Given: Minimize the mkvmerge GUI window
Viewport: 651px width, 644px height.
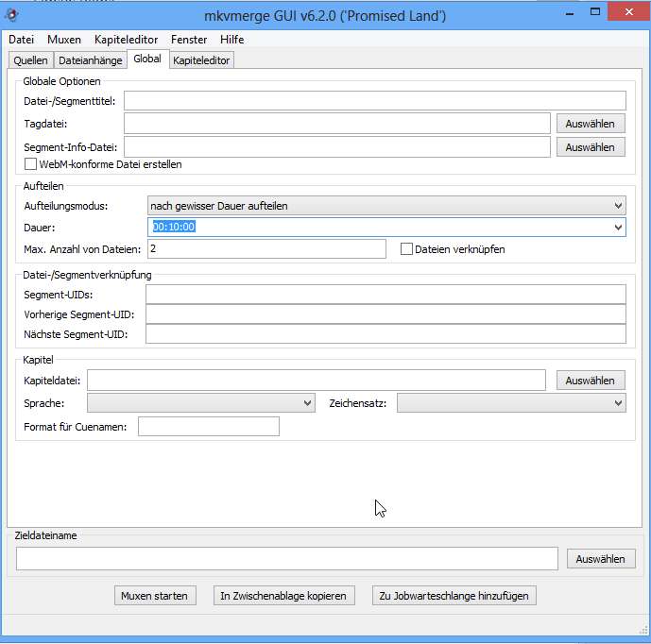Looking at the screenshot, I should [x=570, y=13].
